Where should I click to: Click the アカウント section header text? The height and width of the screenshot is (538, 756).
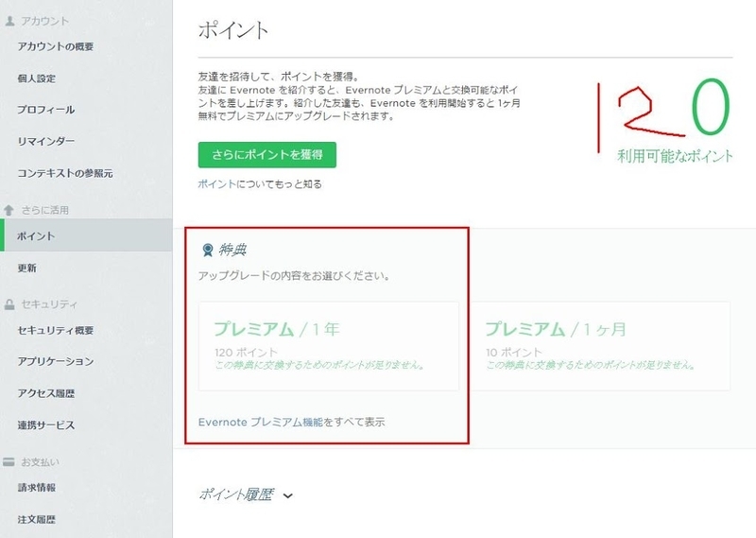click(44, 21)
